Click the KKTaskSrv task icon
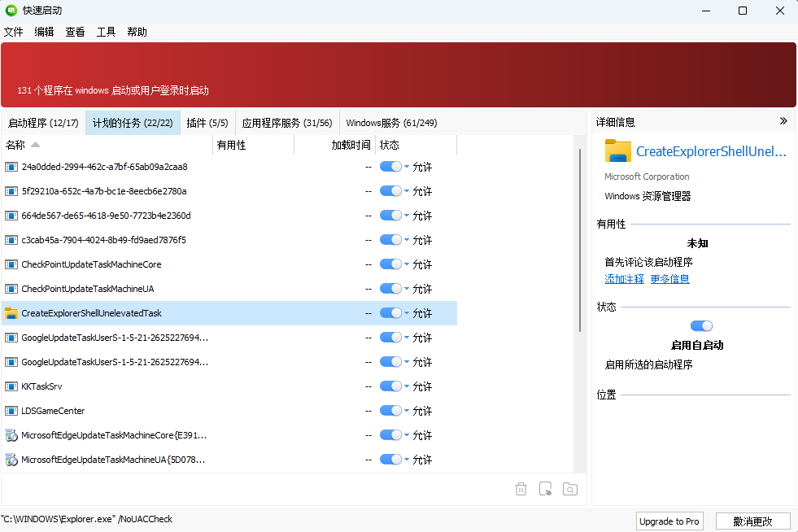Screen dimensions: 798x532 point(11,386)
